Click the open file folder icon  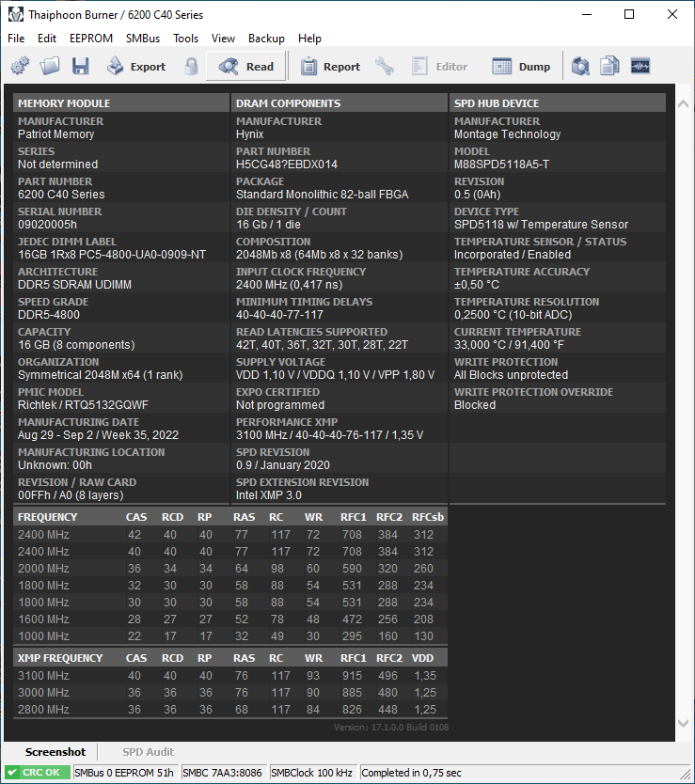[x=50, y=66]
